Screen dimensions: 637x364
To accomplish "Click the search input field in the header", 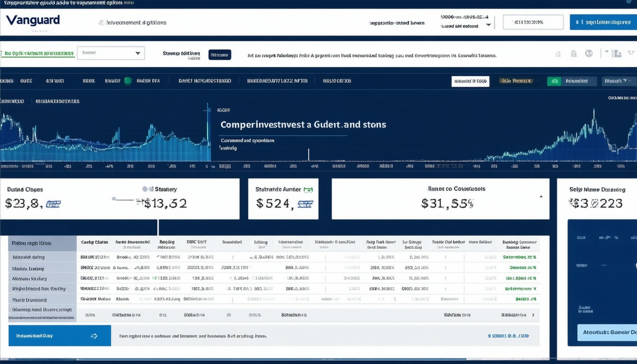I will point(533,22).
